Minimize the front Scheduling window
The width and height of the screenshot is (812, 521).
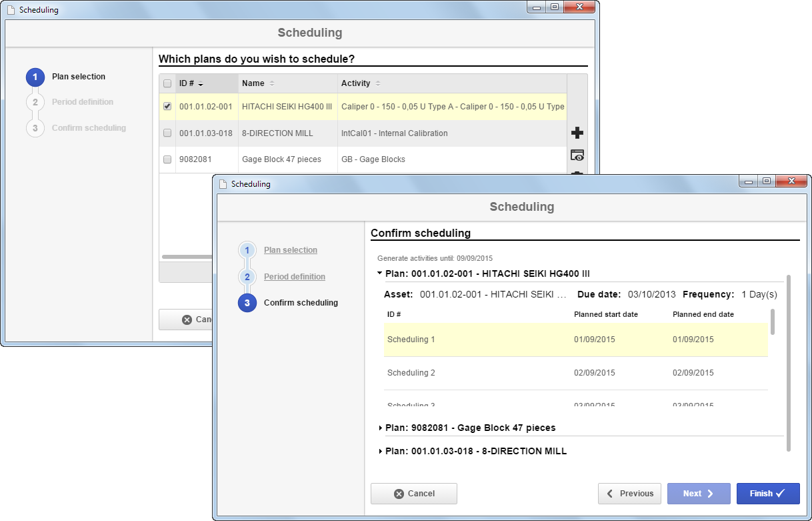pos(749,181)
